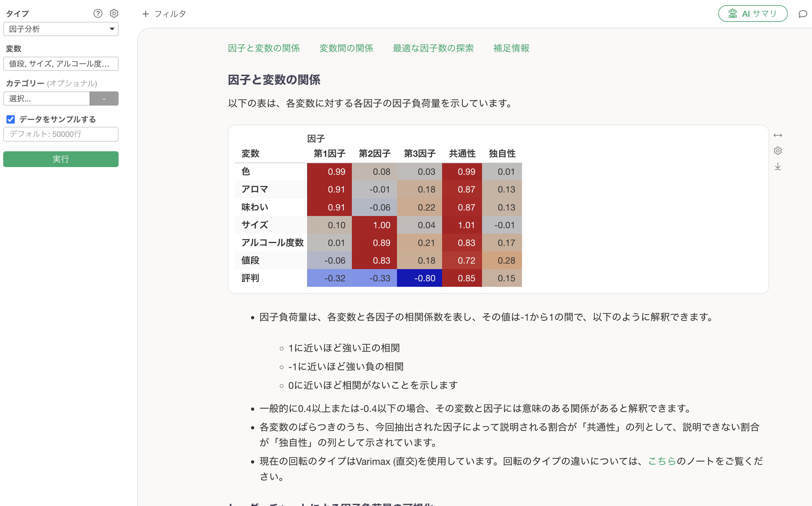This screenshot has width=812, height=506.
Task: Open settings gear beside タイプ header
Action: (114, 14)
